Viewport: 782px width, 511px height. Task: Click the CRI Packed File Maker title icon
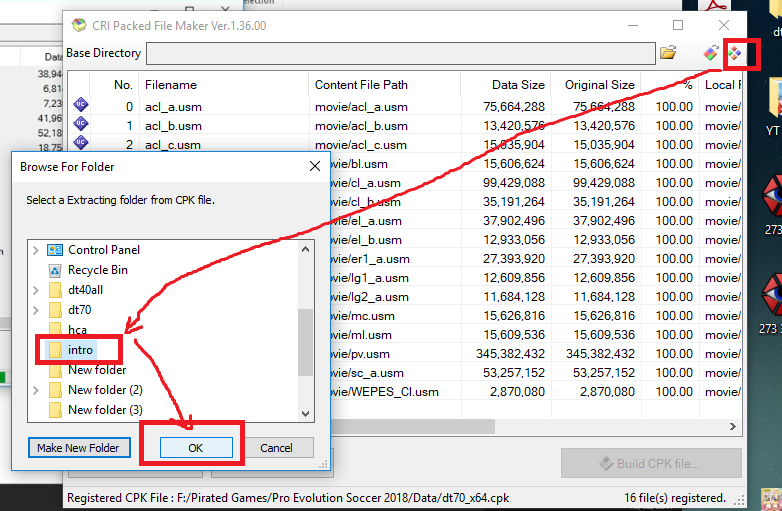tap(79, 25)
